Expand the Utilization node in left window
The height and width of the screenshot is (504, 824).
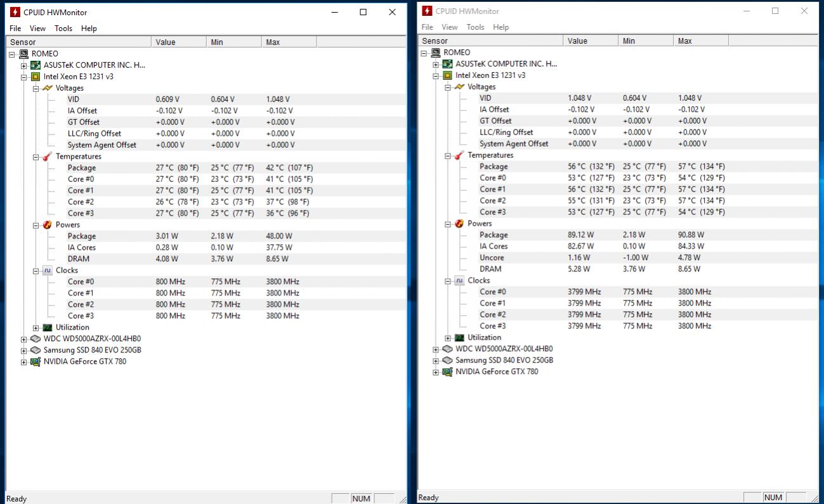(36, 328)
